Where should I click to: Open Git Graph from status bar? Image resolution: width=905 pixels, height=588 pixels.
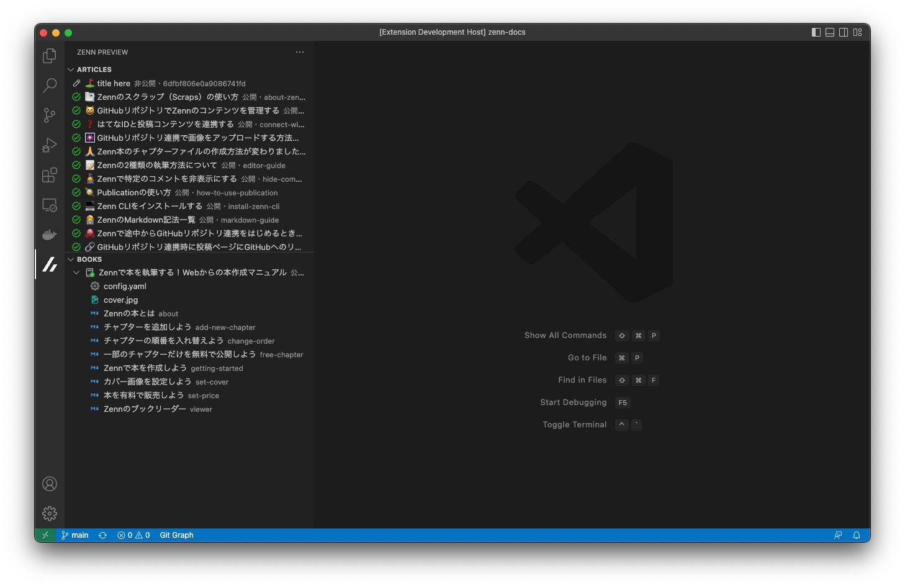[177, 535]
